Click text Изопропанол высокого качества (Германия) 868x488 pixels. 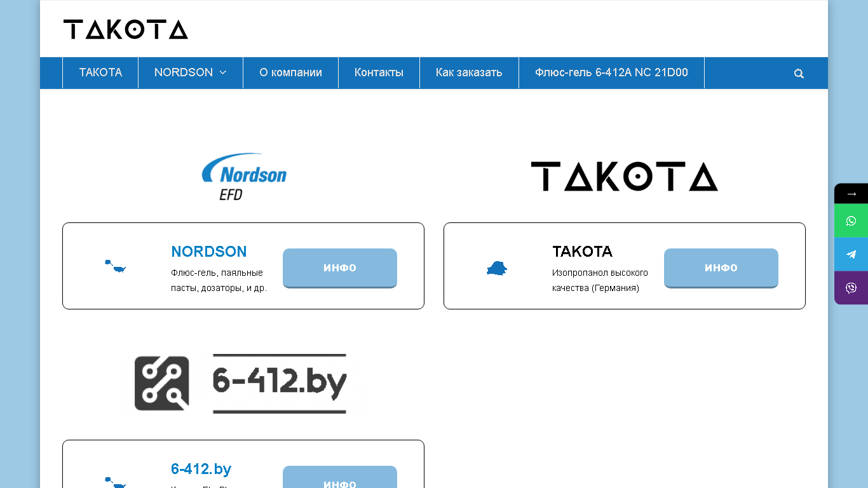600,280
